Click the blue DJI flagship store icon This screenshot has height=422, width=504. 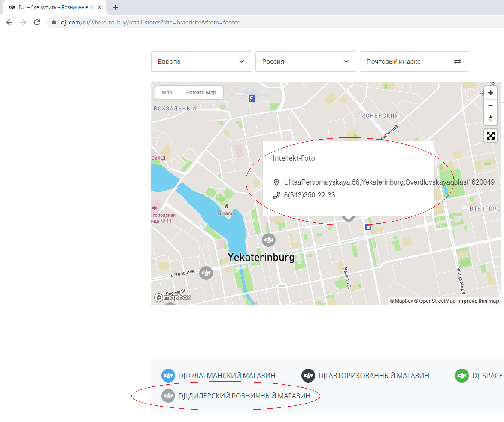click(x=168, y=376)
